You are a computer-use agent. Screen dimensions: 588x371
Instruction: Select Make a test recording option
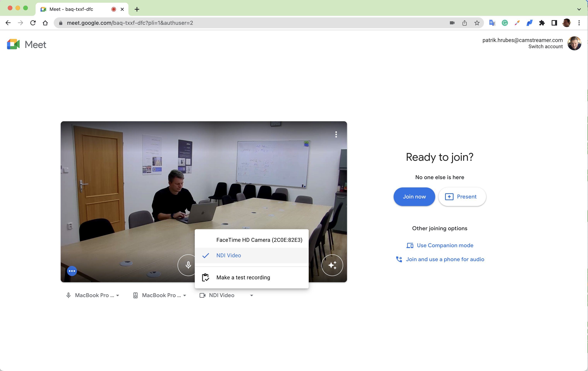(x=243, y=277)
